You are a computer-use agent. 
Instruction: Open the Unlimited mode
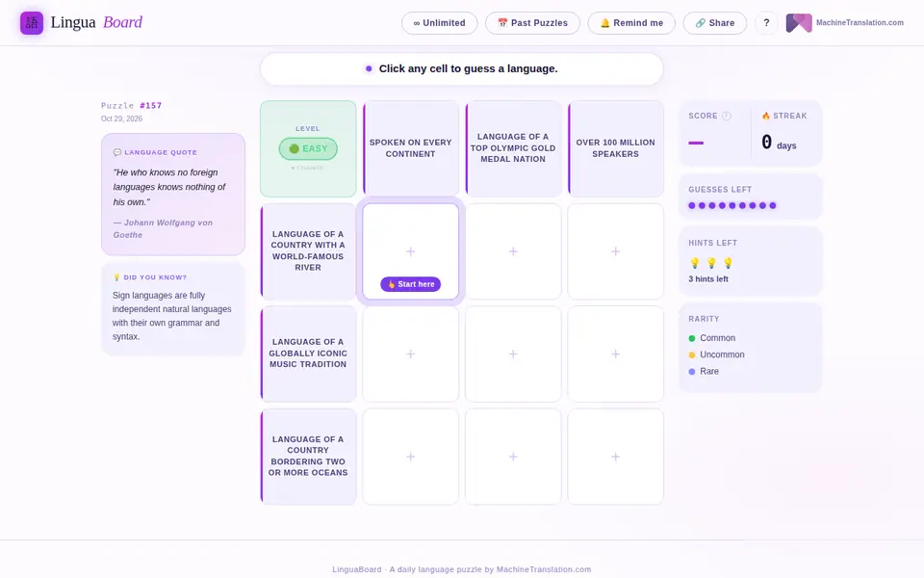pyautogui.click(x=439, y=23)
